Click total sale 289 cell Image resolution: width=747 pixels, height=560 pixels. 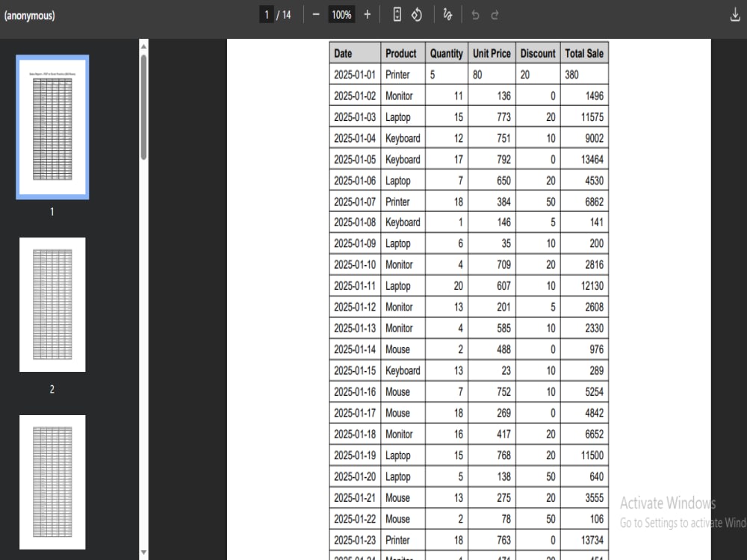584,370
